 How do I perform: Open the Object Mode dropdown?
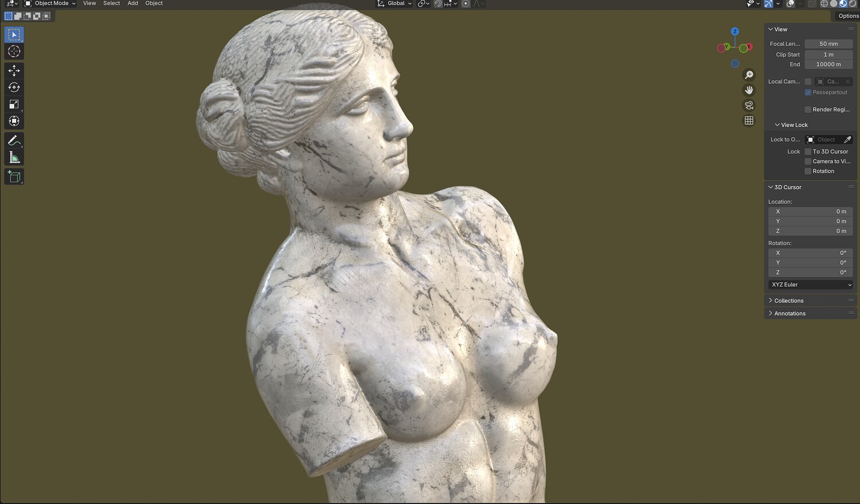click(x=50, y=3)
